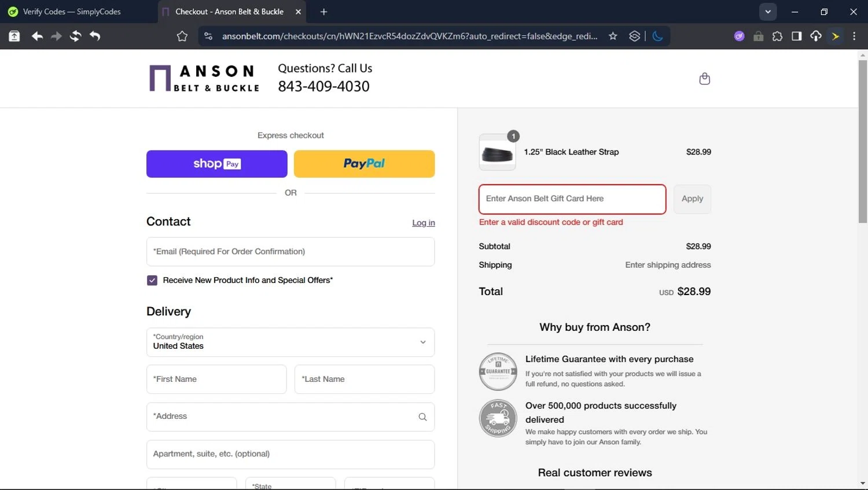Click the Apply gift card button
This screenshot has height=490, width=868.
point(692,199)
